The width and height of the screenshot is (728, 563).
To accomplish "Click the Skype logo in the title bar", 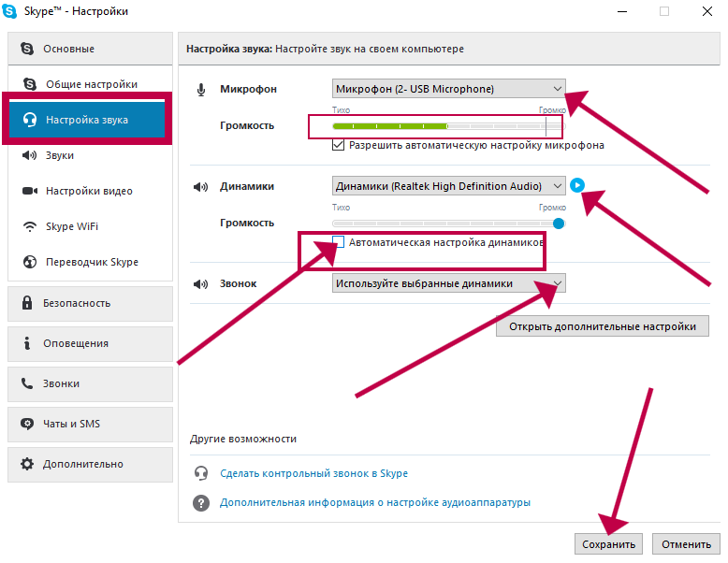I will point(9,10).
